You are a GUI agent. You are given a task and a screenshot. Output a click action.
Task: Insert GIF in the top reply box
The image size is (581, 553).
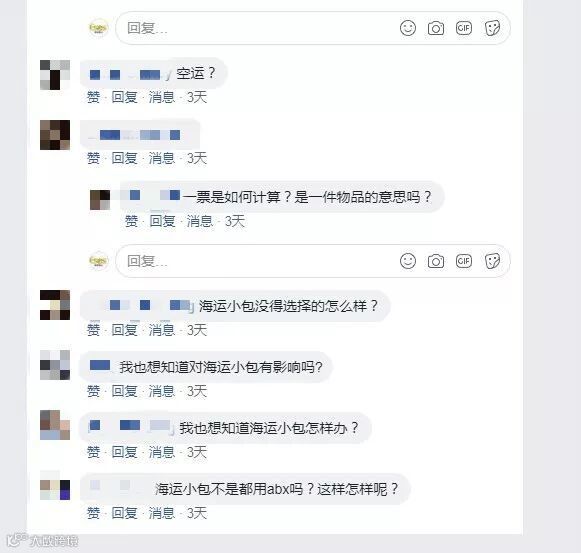coord(464,28)
